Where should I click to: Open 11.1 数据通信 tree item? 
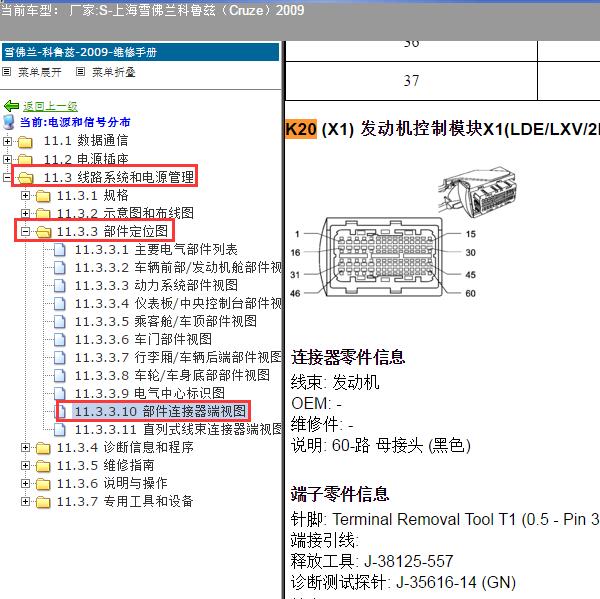pos(86,141)
